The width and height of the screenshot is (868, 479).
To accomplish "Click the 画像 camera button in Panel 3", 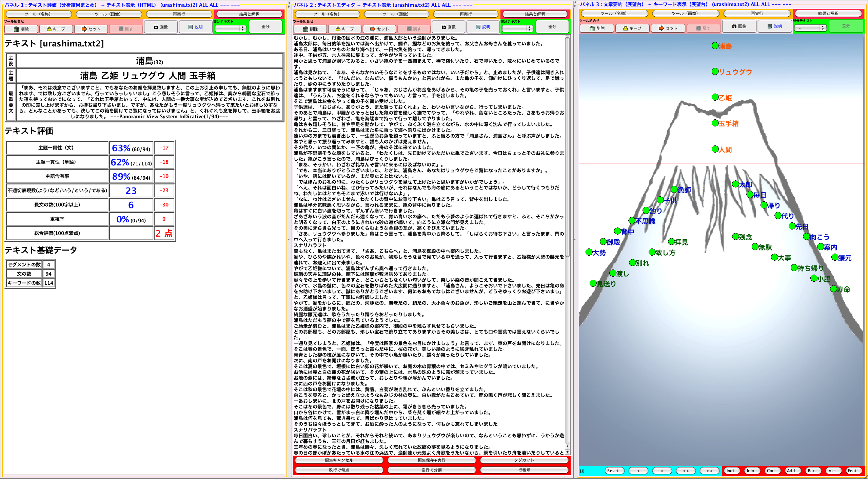I will [739, 26].
